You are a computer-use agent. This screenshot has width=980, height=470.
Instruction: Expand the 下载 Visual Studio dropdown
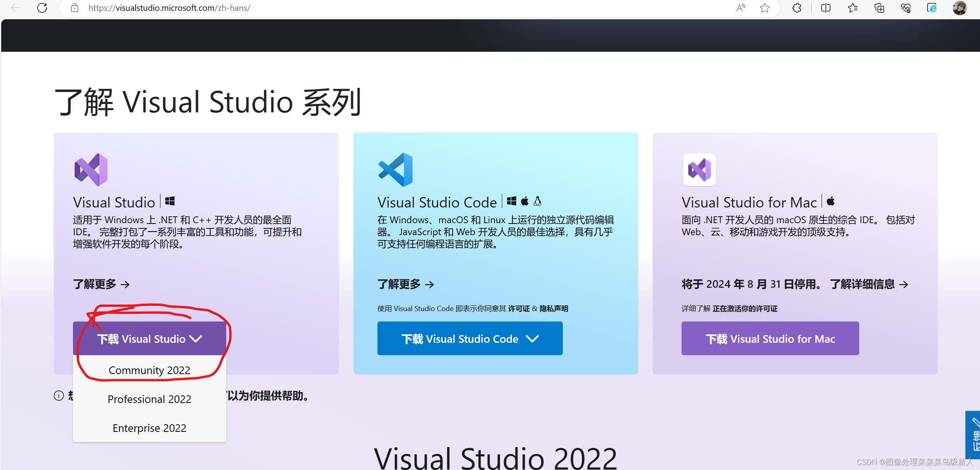pos(150,339)
